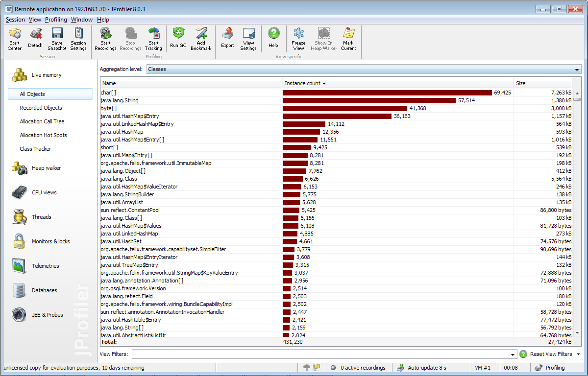The height and width of the screenshot is (376, 588).
Task: Sort by the Instance count column
Action: tap(398, 83)
